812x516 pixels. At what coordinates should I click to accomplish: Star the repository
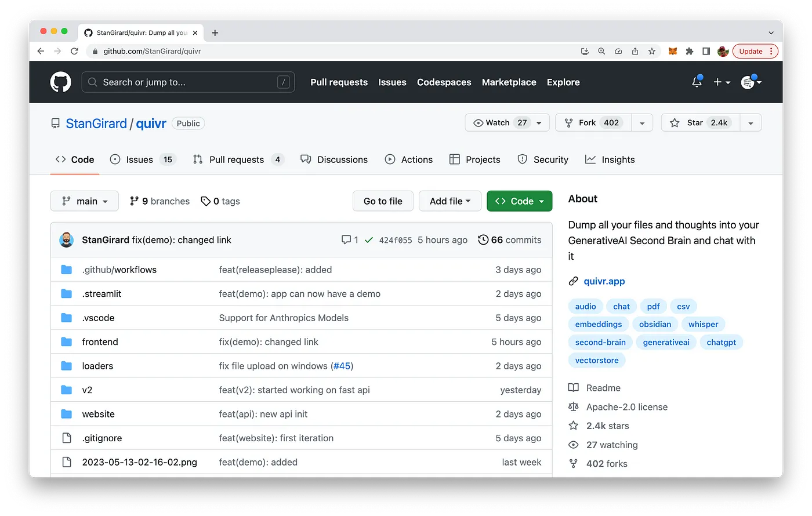coord(700,123)
